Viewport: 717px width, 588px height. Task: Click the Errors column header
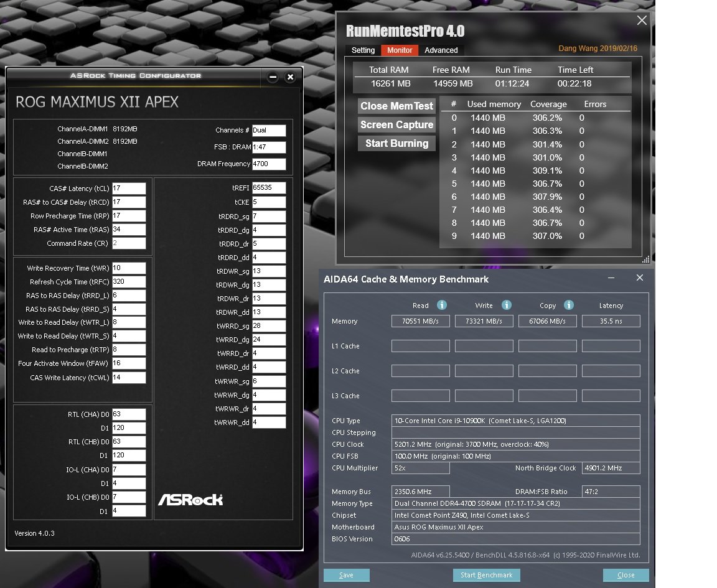595,105
